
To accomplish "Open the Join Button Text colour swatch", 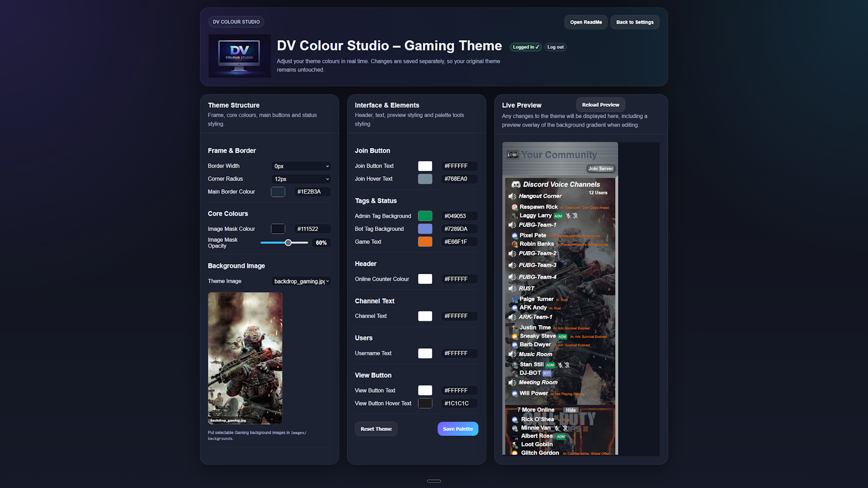I will (x=425, y=166).
